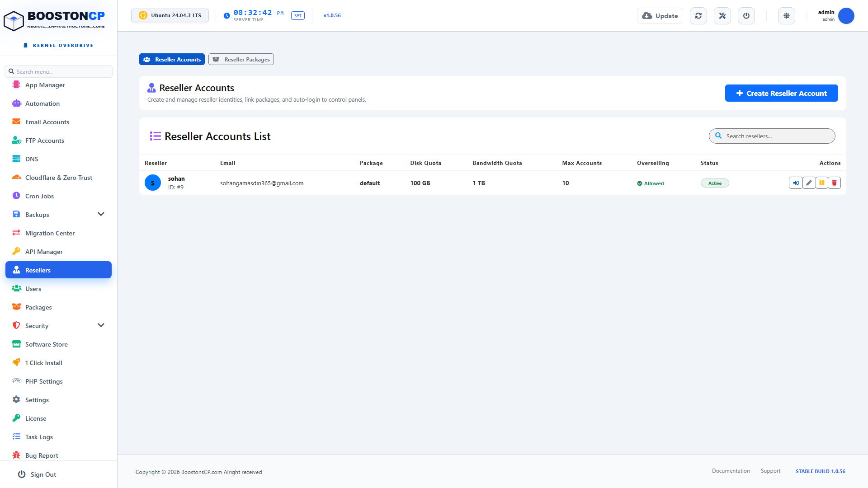Click the SET server time button
This screenshot has height=488, width=868.
[x=297, y=16]
